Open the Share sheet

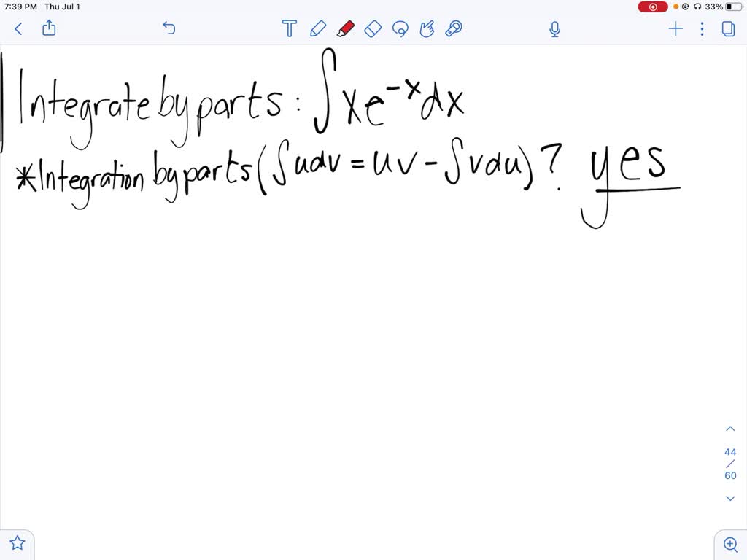pos(48,28)
